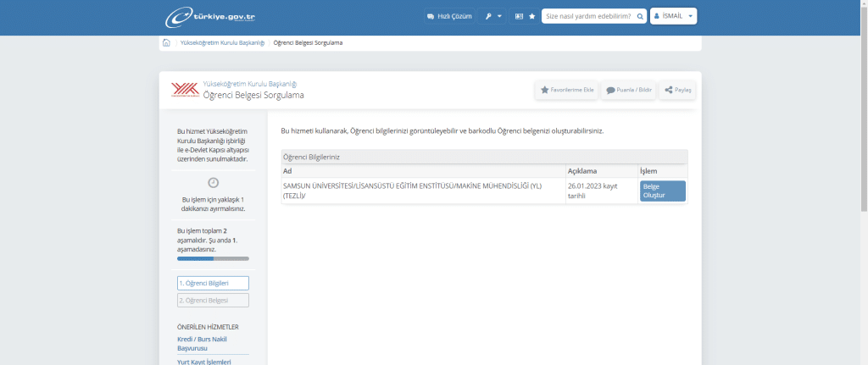Viewport: 868px width, 365px height.
Task: Click the ID card icon in header
Action: [x=519, y=16]
